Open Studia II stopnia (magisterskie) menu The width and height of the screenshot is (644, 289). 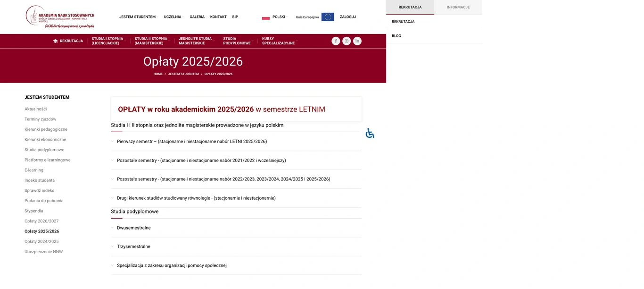152,41
